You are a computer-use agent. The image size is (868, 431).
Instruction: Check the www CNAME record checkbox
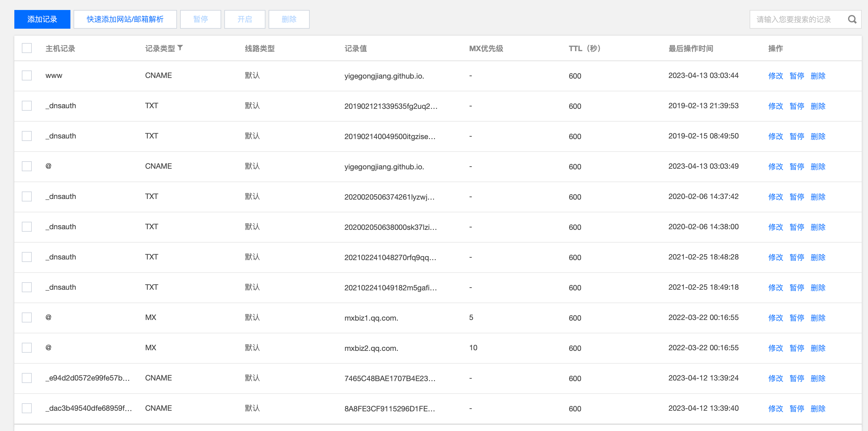[x=26, y=75]
